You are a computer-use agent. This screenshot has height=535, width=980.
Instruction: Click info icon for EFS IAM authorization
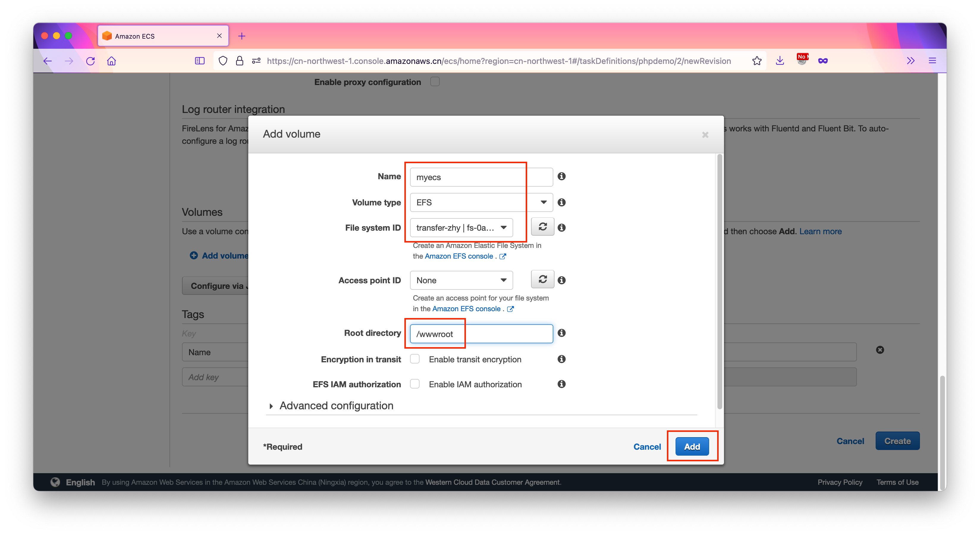562,384
